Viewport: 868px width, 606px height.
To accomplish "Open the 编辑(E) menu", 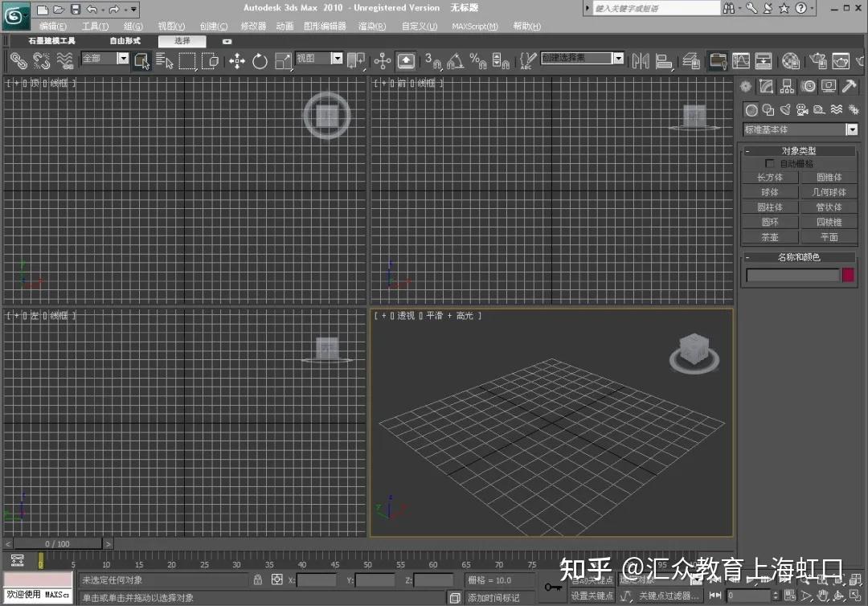I will tap(51, 26).
